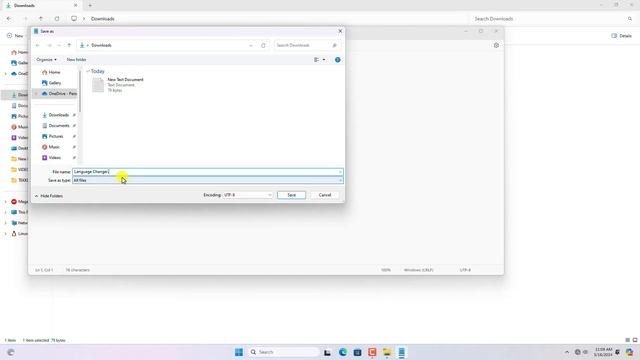Open the taskbar clock and date
Image resolution: width=640 pixels, height=360 pixels.
click(x=603, y=352)
